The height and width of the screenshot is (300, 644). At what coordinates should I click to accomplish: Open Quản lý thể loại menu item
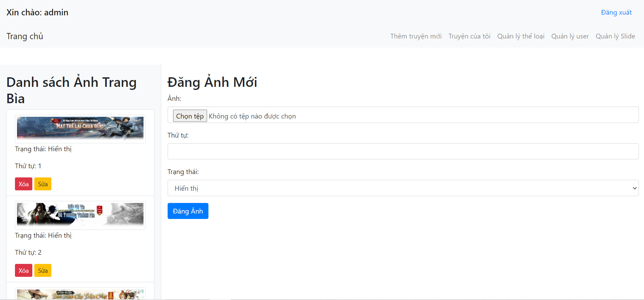pos(521,36)
